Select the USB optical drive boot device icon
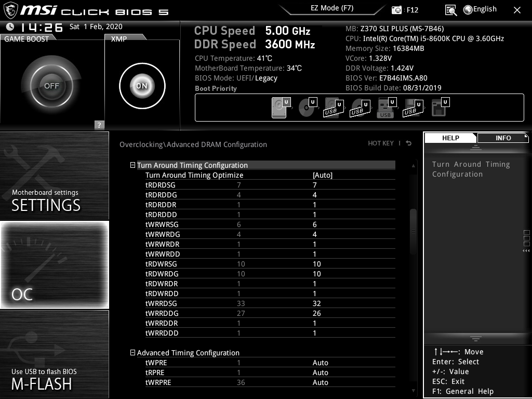This screenshot has width=532, height=399. (x=360, y=108)
